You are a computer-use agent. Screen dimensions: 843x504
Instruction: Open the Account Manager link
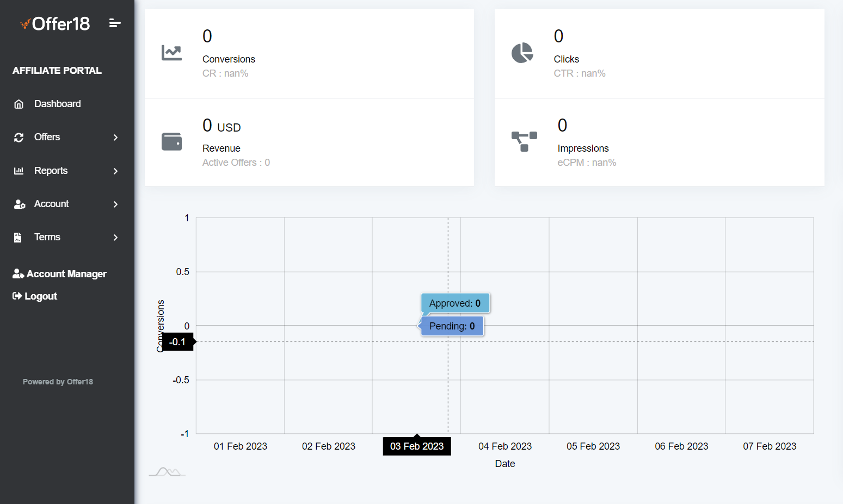pyautogui.click(x=60, y=274)
